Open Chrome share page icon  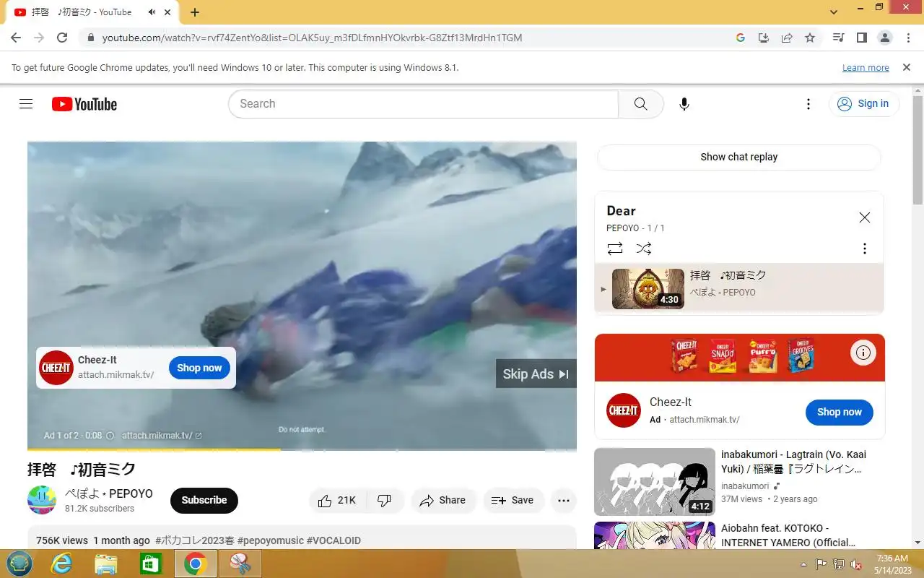point(787,38)
